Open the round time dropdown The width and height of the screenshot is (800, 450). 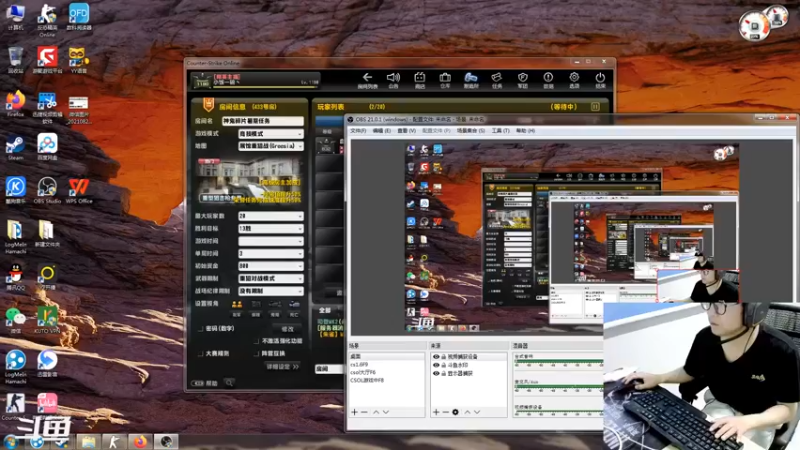point(270,253)
